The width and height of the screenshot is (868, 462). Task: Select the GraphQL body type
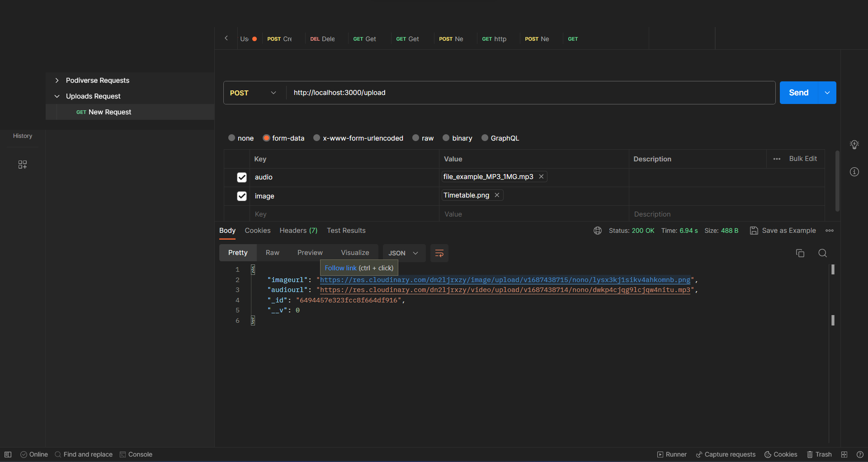click(485, 138)
